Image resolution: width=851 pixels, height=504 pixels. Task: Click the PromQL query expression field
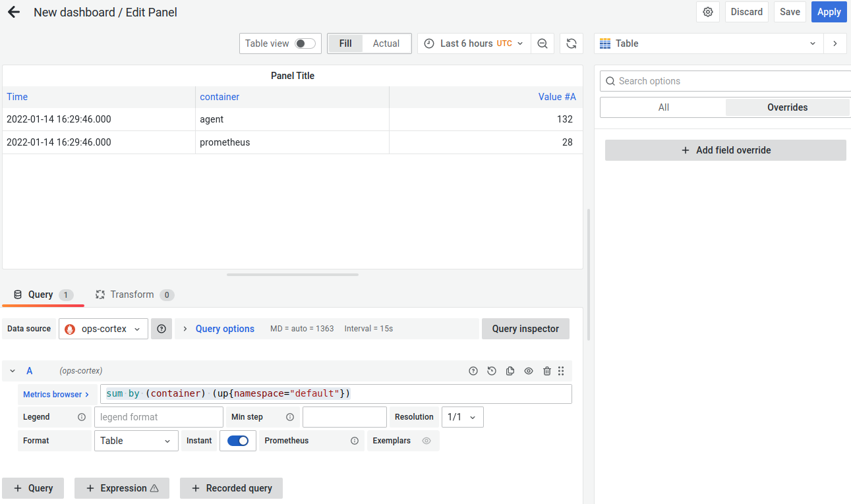pos(336,394)
